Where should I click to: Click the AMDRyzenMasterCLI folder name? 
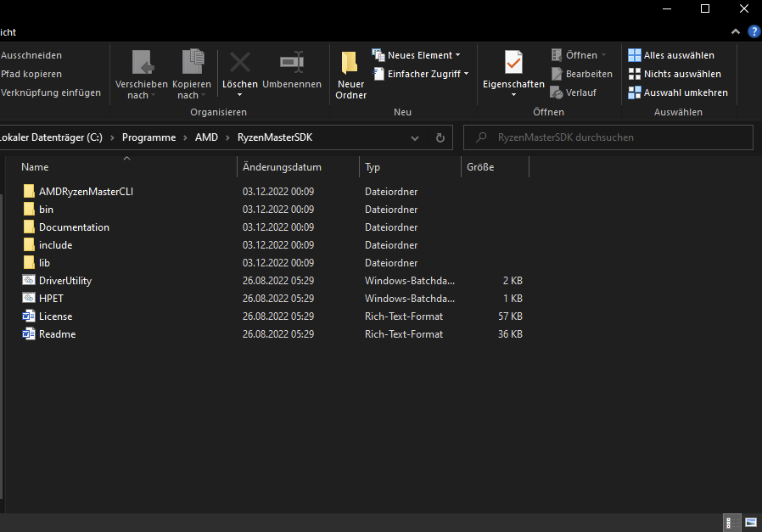pyautogui.click(x=86, y=192)
